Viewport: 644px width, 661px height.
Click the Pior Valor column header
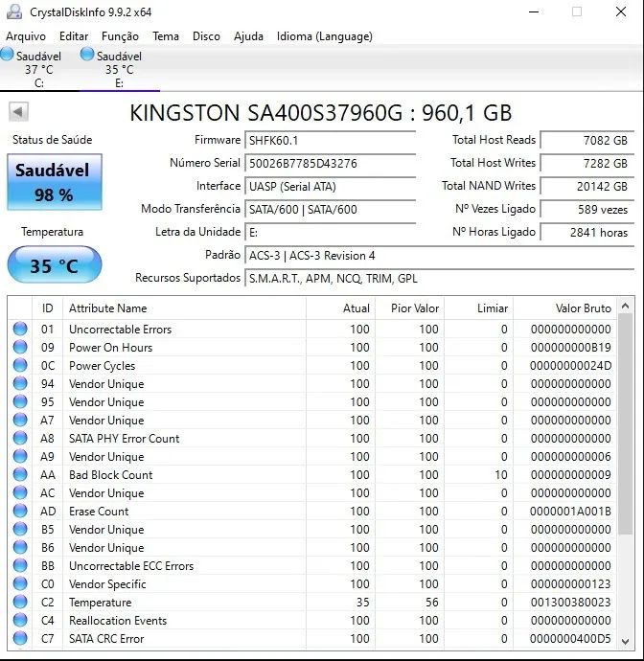coord(409,308)
